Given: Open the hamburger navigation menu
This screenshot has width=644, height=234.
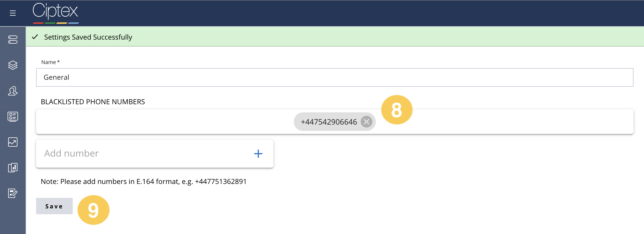Looking at the screenshot, I should coord(13,13).
